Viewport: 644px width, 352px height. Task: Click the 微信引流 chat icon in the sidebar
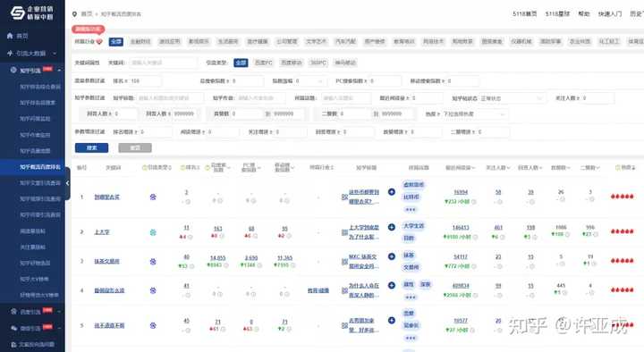point(13,328)
